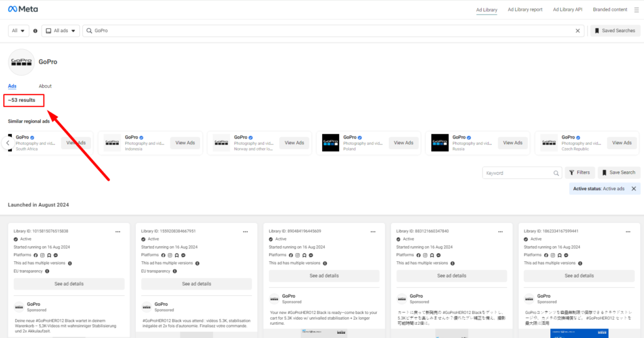View Ads for Czech Republic GoPro
The width and height of the screenshot is (644, 338).
[622, 143]
